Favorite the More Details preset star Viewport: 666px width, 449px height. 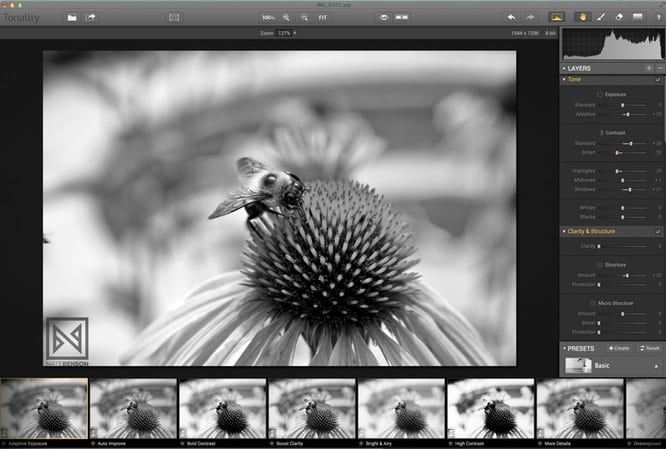(x=540, y=443)
